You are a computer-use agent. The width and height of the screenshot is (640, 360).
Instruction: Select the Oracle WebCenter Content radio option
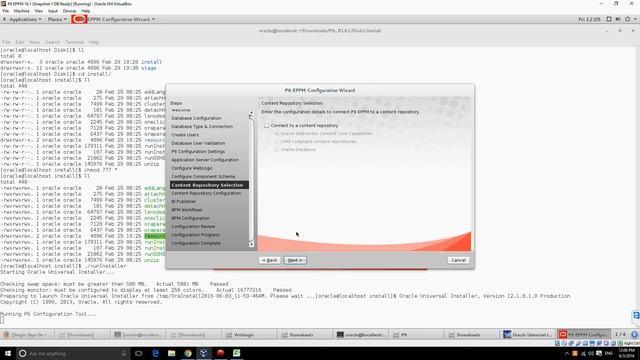pos(277,133)
